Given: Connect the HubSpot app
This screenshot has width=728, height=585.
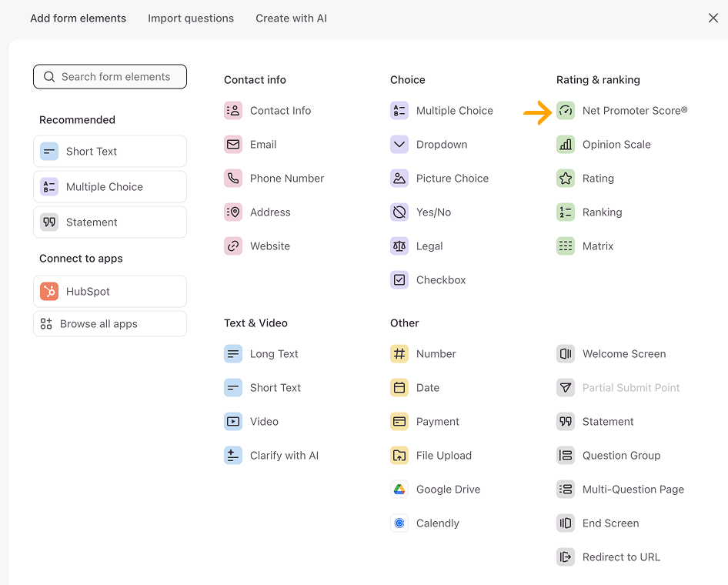Looking at the screenshot, I should pos(110,292).
